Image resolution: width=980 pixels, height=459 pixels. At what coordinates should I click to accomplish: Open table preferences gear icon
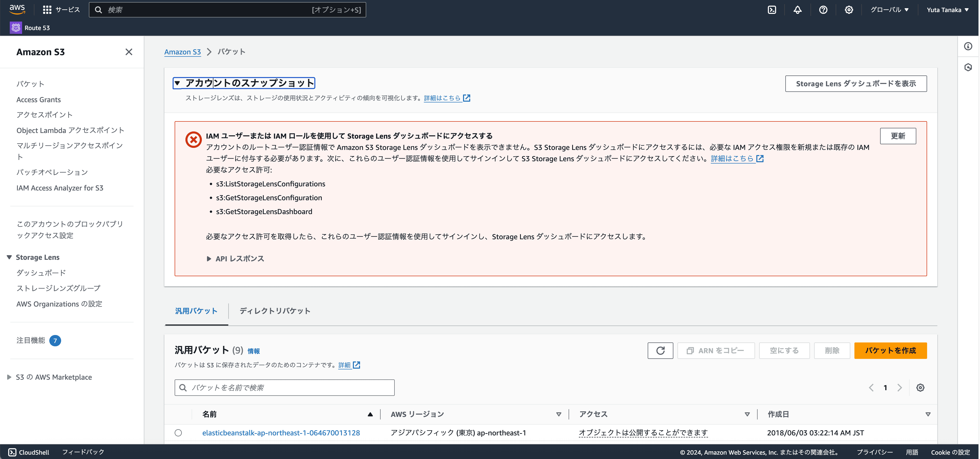pos(920,388)
